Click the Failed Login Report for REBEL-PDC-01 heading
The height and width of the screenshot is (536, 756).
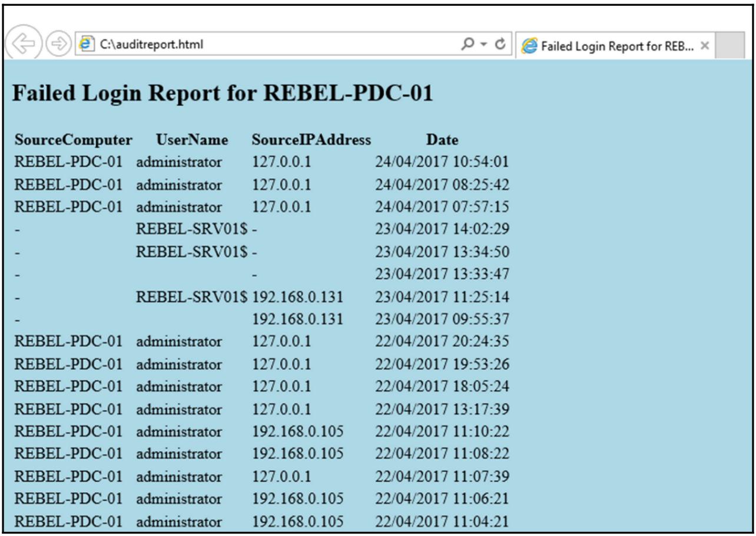[x=223, y=94]
